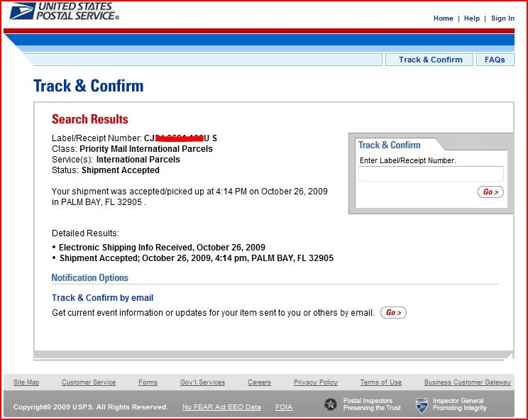Open No FEAR Act EEO Data link

[221, 407]
